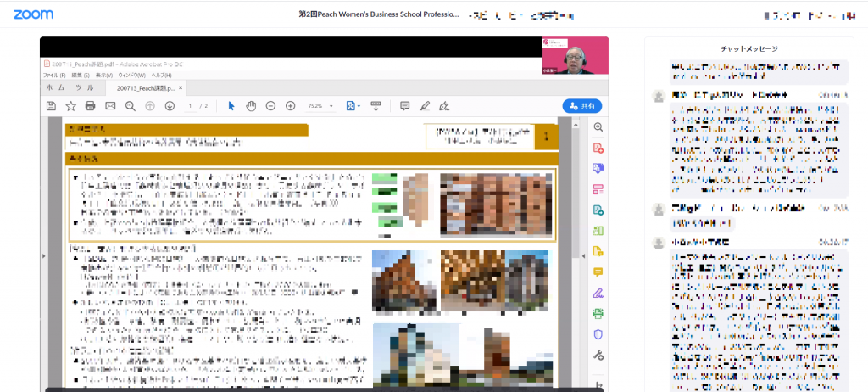The height and width of the screenshot is (392, 868).
Task: Click the チャットメッセージ panel heading
Action: click(749, 49)
